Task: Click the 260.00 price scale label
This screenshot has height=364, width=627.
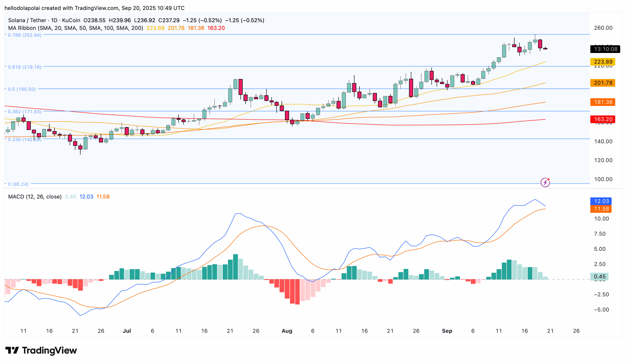Action: (603, 28)
